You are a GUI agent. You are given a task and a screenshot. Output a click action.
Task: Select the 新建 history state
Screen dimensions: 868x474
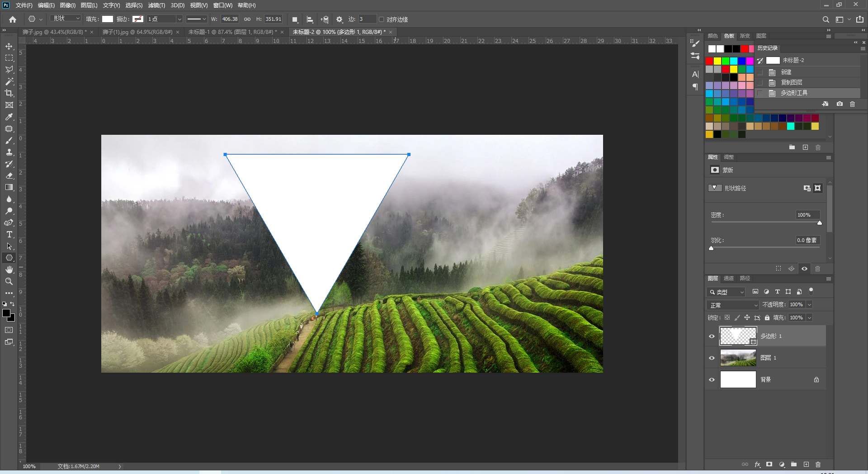tap(808, 72)
